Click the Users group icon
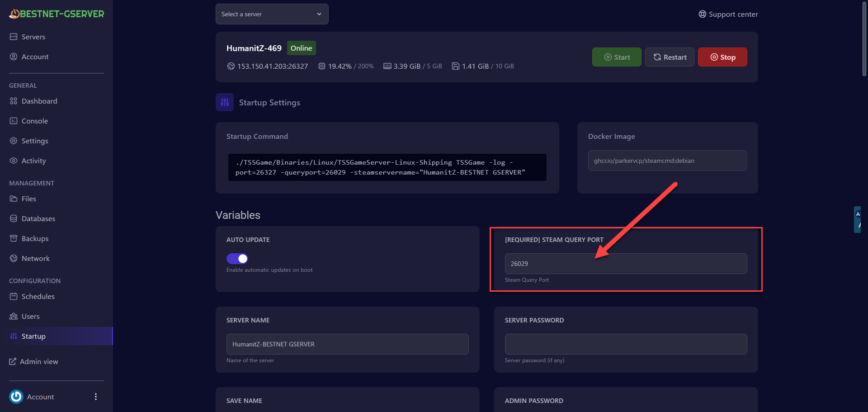 pyautogui.click(x=14, y=316)
